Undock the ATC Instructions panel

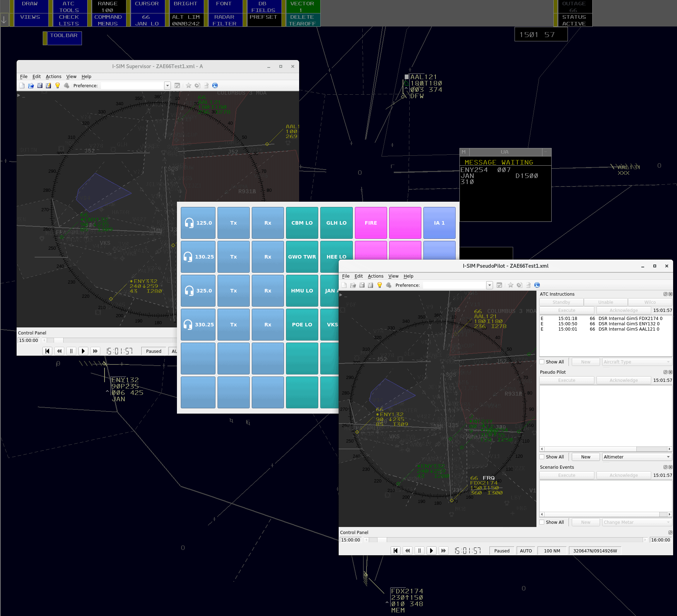(x=665, y=294)
